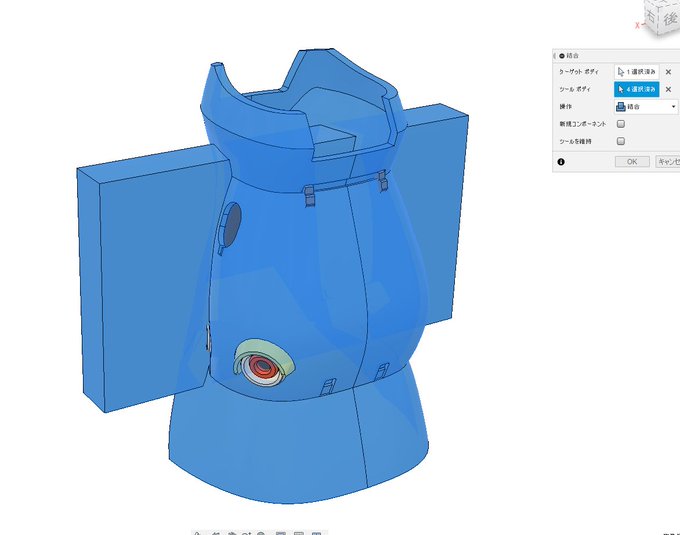Image resolution: width=680 pixels, height=535 pixels.
Task: Expand the dialog side arrow left of 結合
Action: (x=555, y=56)
